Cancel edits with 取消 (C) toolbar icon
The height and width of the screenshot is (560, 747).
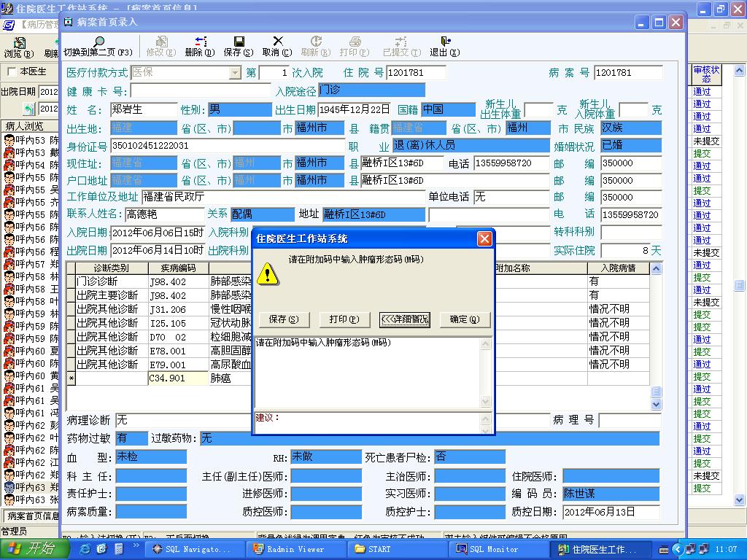point(278,41)
